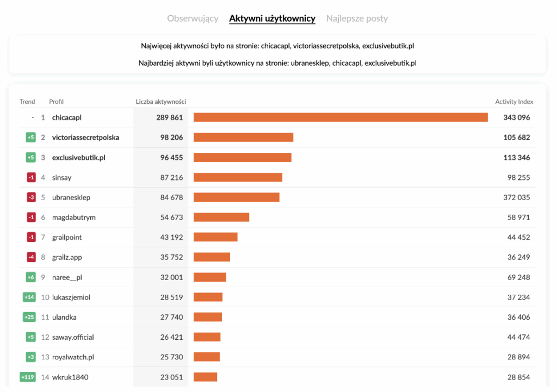Select the Aktywni użytkownicy tab
Image resolution: width=557 pixels, height=392 pixels.
[272, 18]
